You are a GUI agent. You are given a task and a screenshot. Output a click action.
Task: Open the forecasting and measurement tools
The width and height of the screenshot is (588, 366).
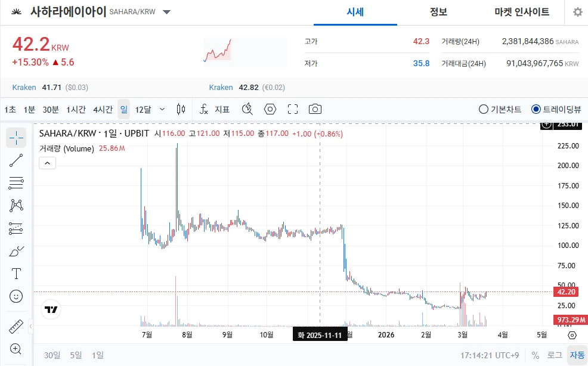click(x=16, y=228)
